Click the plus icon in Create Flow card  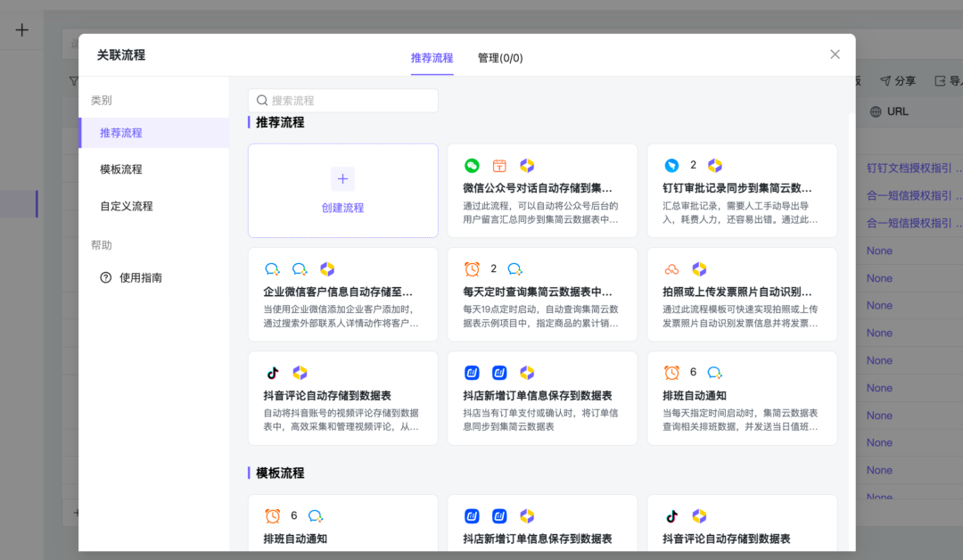[342, 178]
